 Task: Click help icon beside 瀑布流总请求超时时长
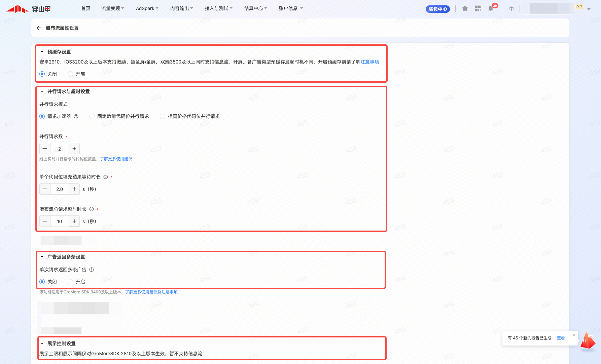92,209
